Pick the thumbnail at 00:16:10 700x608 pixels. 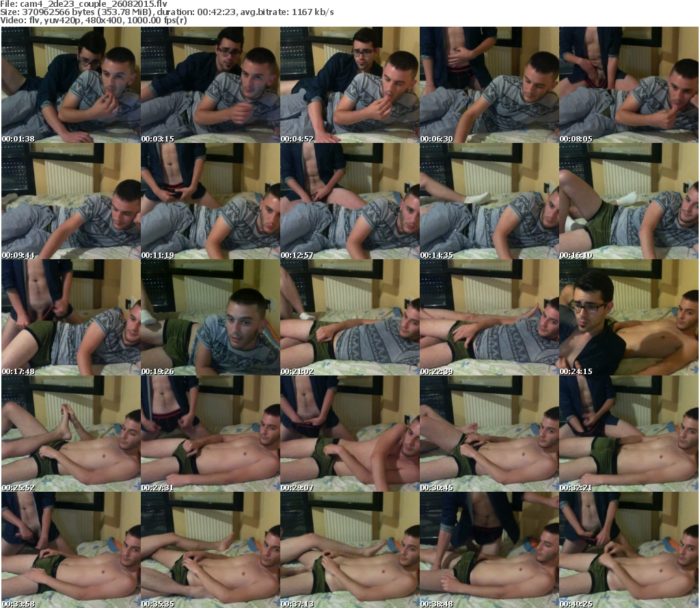(x=629, y=201)
